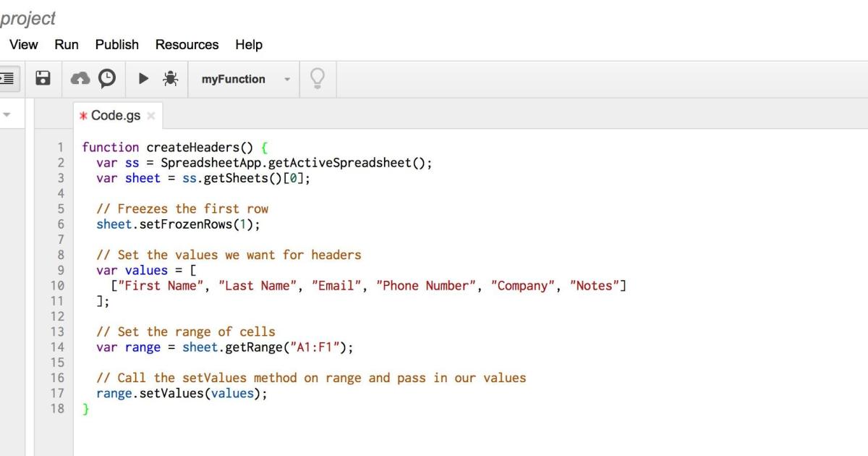Open the Help menu
Screen dimensions: 868x456
248,44
